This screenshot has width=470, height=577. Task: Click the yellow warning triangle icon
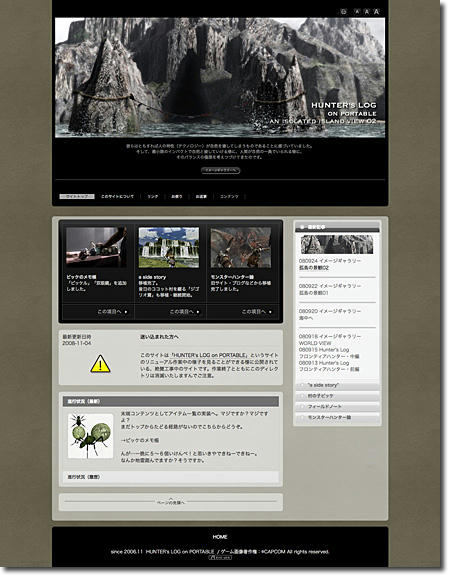100,364
